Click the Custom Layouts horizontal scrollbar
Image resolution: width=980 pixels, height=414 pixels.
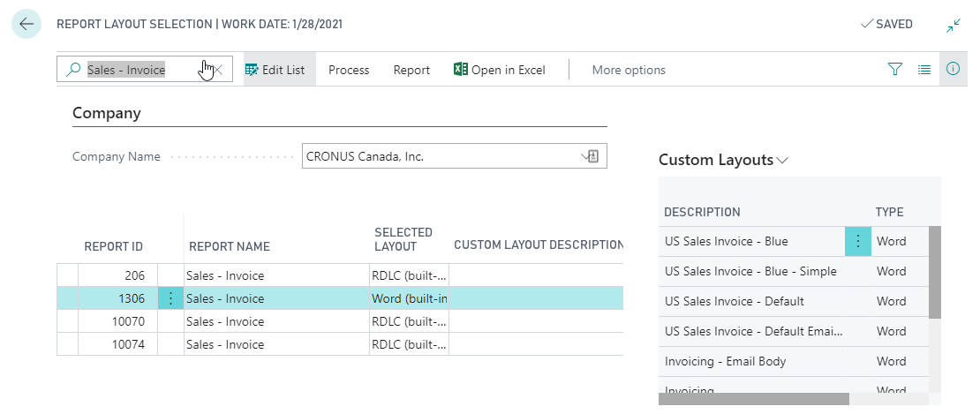[753, 399]
